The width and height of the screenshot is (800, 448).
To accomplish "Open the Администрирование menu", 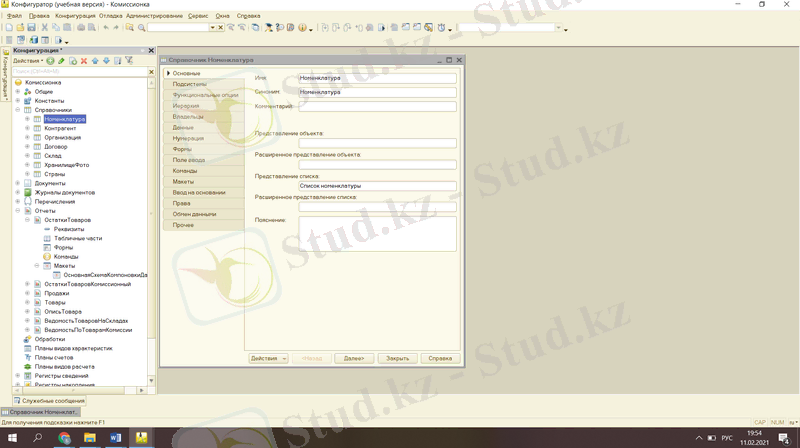I will pos(155,16).
